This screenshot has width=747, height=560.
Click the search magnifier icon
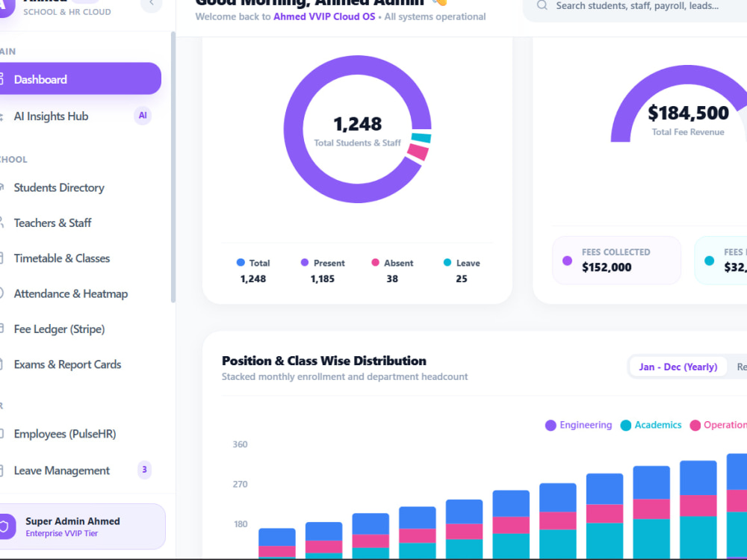542,6
